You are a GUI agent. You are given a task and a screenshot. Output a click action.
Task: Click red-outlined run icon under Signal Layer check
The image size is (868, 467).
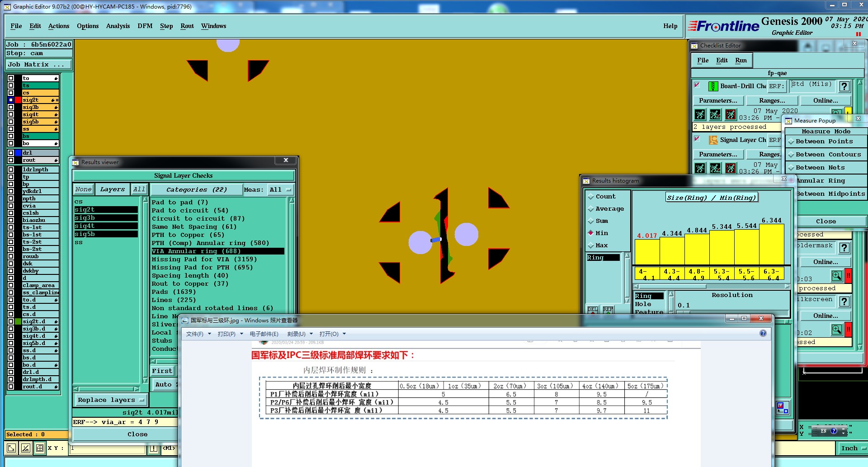(x=731, y=169)
